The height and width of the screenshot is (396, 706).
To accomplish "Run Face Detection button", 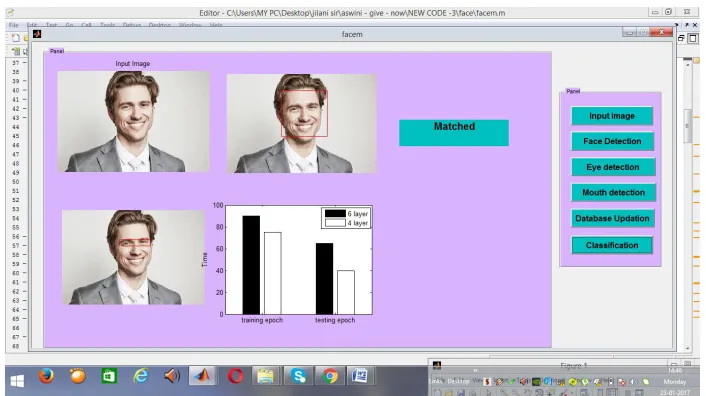I will [612, 141].
